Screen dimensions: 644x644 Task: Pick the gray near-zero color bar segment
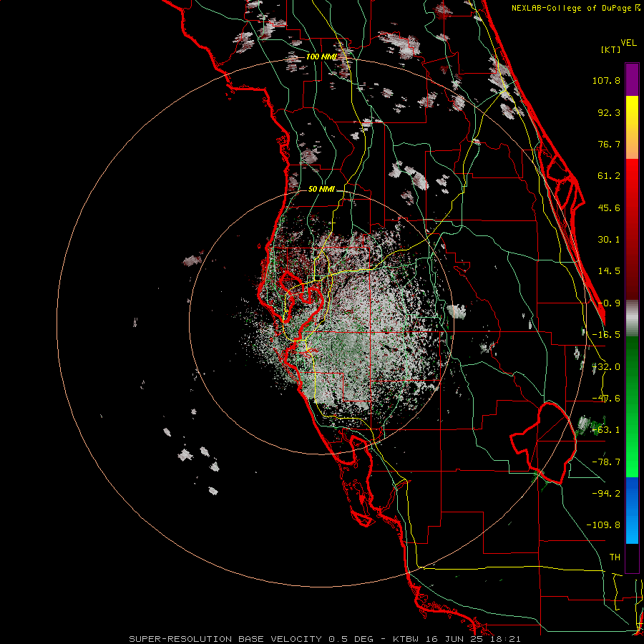(632, 318)
